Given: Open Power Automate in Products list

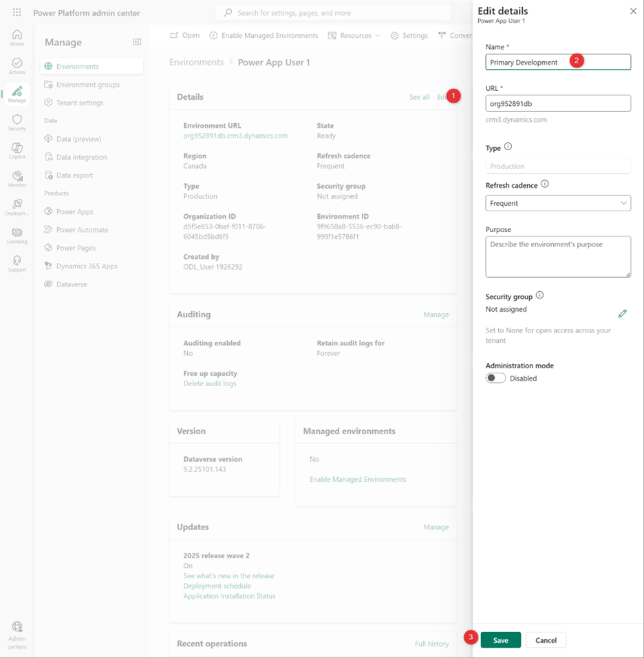Looking at the screenshot, I should pyautogui.click(x=82, y=230).
